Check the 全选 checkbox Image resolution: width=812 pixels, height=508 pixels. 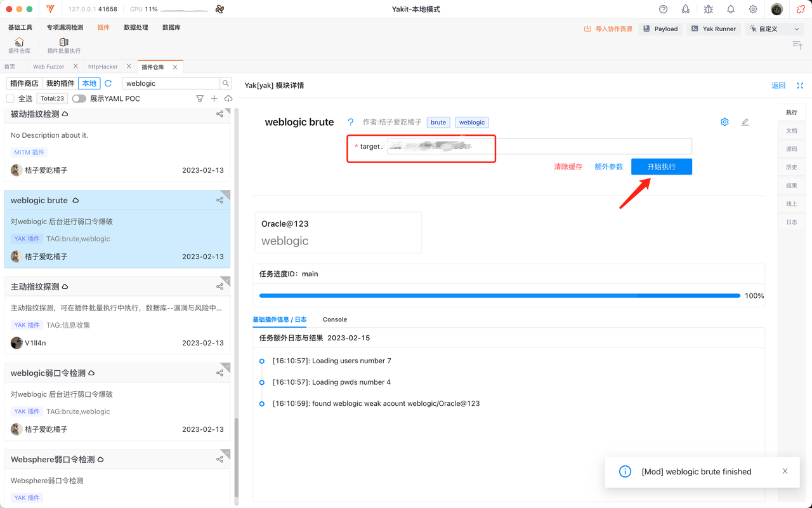pyautogui.click(x=10, y=98)
